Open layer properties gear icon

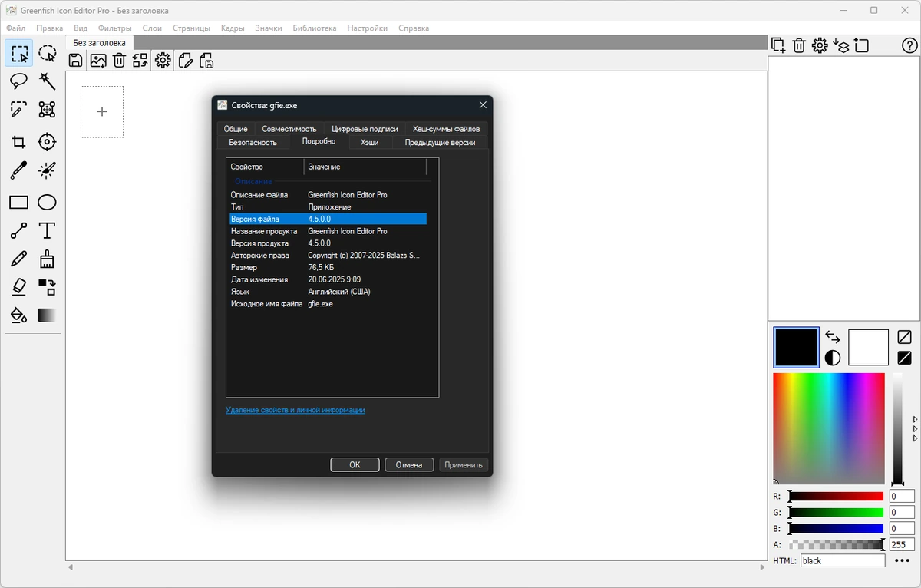pyautogui.click(x=820, y=45)
